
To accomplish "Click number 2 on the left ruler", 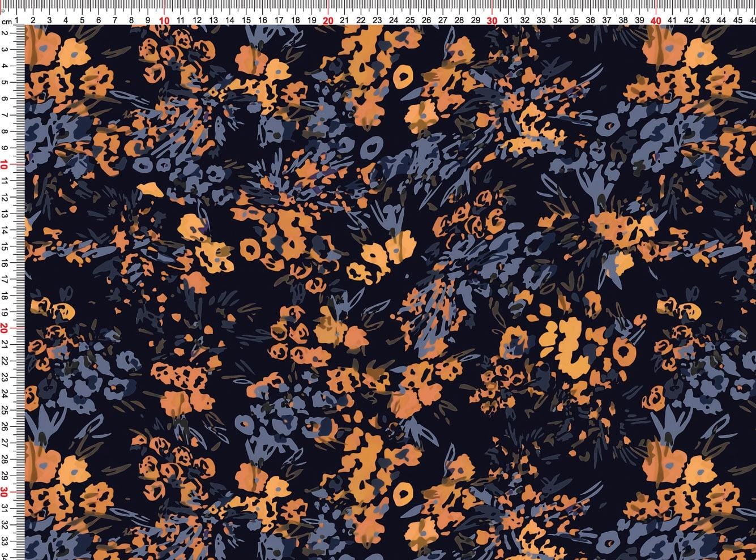I will [x=4, y=33].
